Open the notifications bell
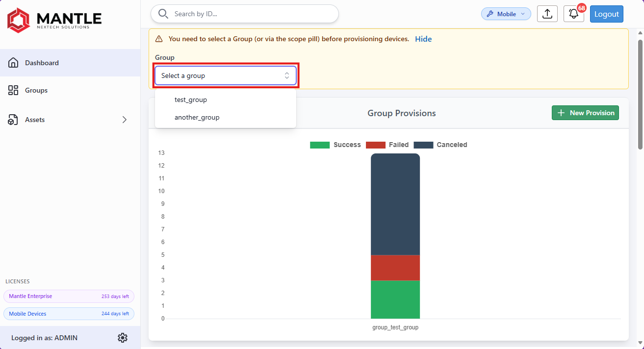Screen dimensions: 644x349 click(573, 14)
